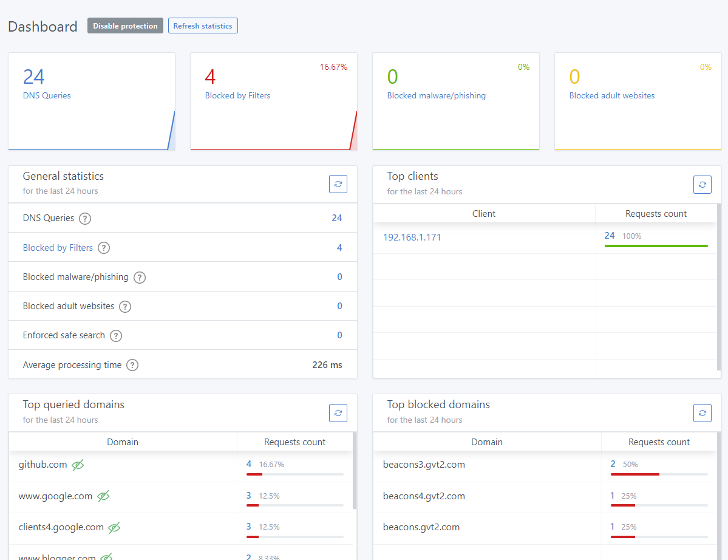728x560 pixels.
Task: Select beacons4.gvt2.com domain text
Action: pyautogui.click(x=424, y=496)
